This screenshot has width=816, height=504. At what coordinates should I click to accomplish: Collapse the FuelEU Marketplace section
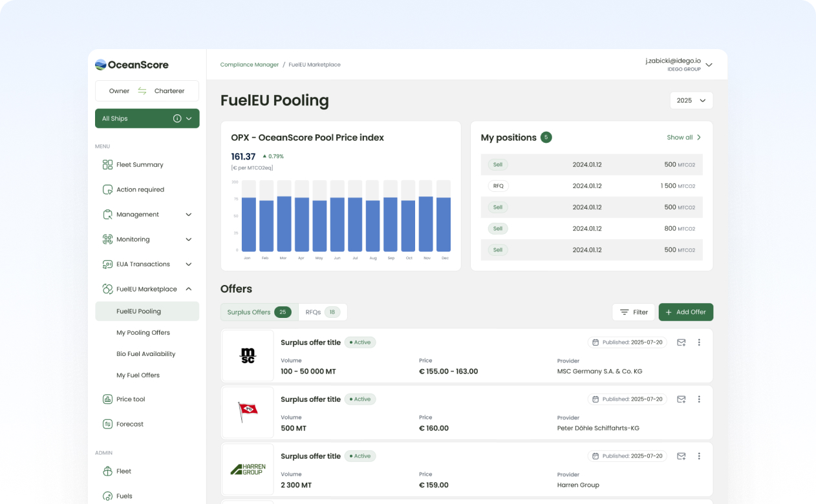coord(188,289)
